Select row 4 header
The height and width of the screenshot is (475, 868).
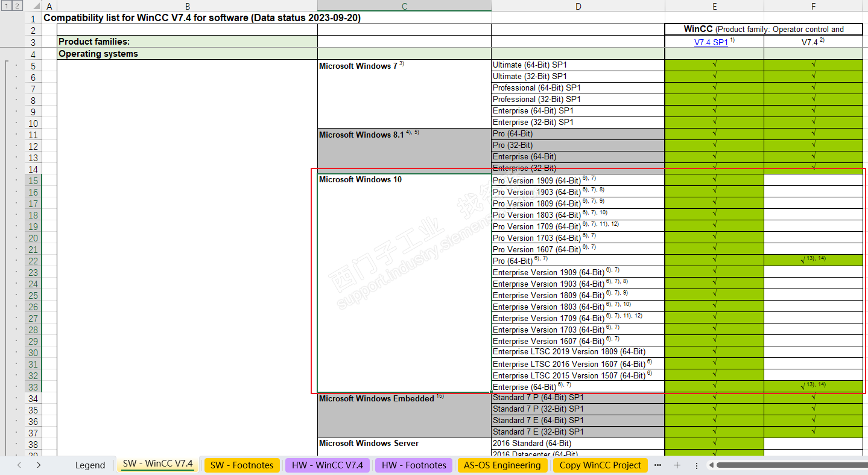33,54
